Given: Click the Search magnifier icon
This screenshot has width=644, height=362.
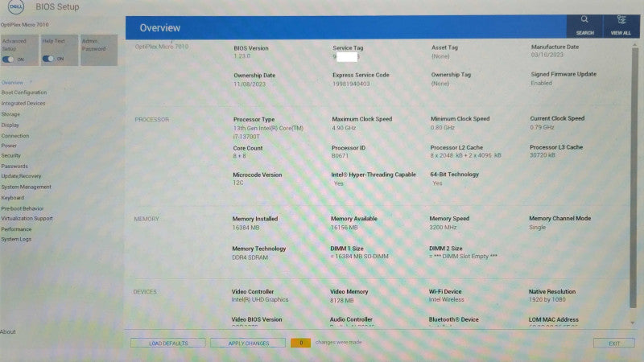Looking at the screenshot, I should coord(584,19).
